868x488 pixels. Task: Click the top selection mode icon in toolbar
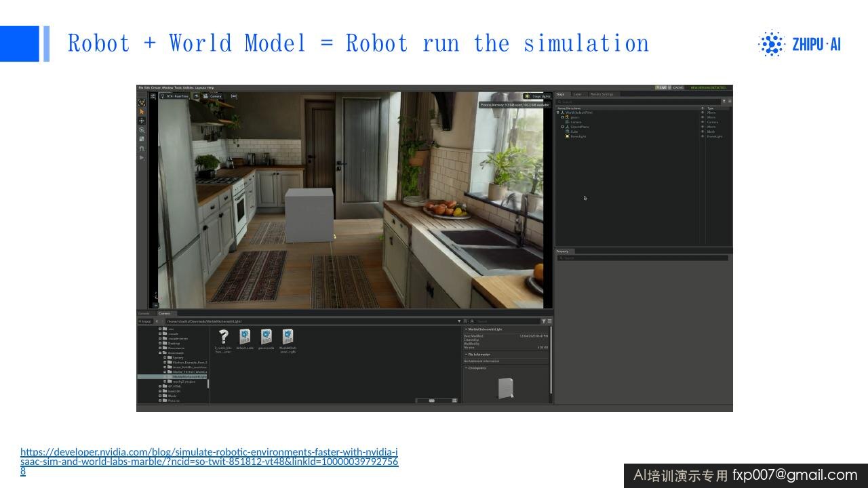[142, 102]
